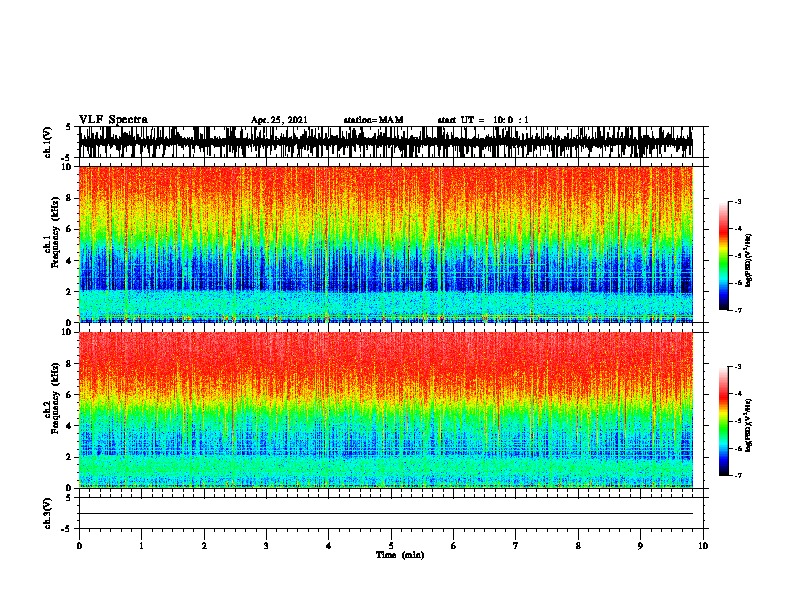The height and width of the screenshot is (612, 792).
Task: Click the "4" frequency tick of ch.1 spectrogram
Action: pos(70,261)
